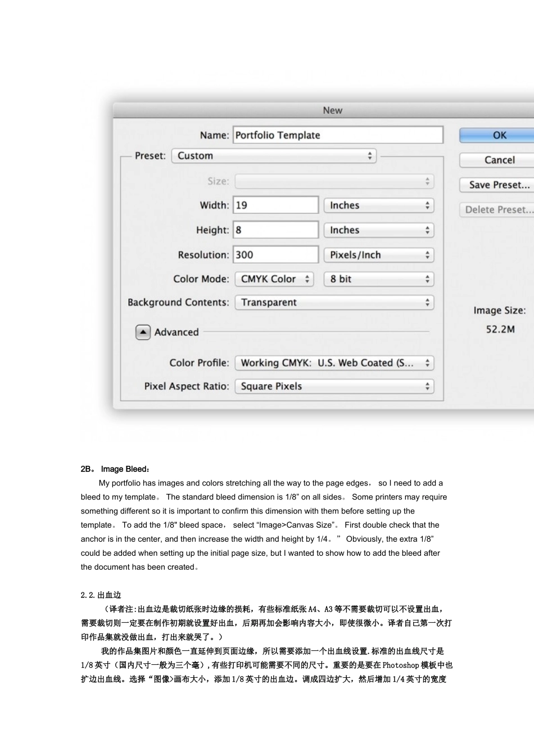534x756 pixels.
Task: Click the disabled Size dropdown
Action: [334, 182]
